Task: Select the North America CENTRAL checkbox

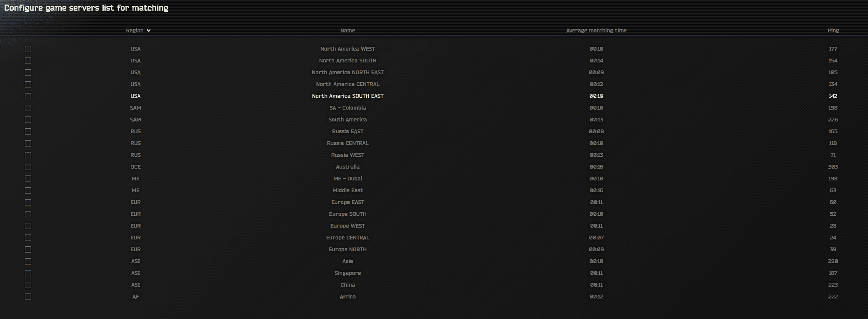Action: pyautogui.click(x=28, y=84)
